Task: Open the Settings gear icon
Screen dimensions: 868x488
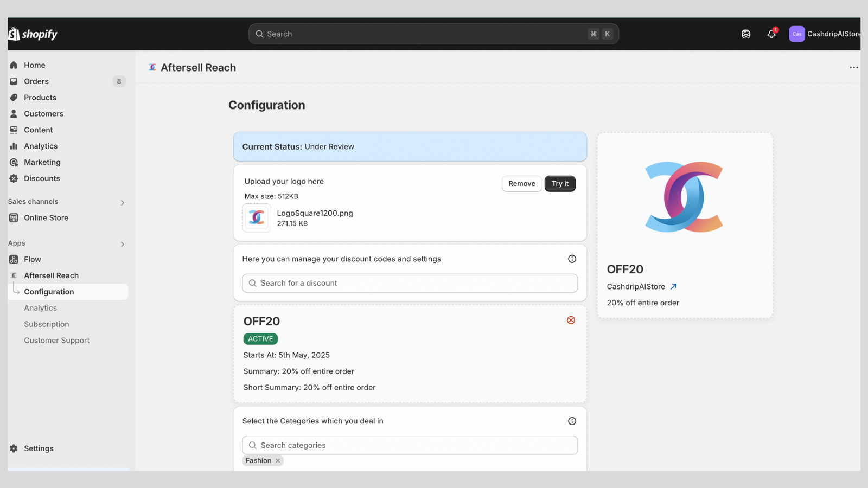Action: coord(14,448)
